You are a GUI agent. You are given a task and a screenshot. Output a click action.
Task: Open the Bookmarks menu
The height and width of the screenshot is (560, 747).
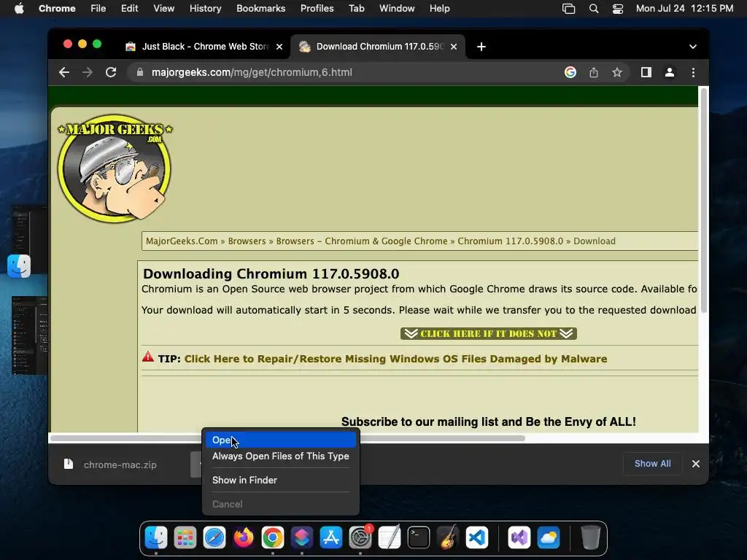(260, 9)
